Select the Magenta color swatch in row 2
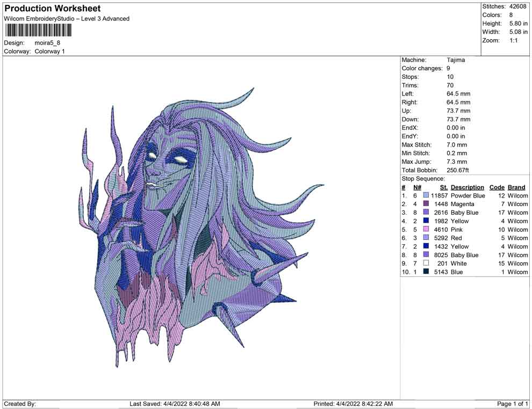The width and height of the screenshot is (532, 409). 426,204
